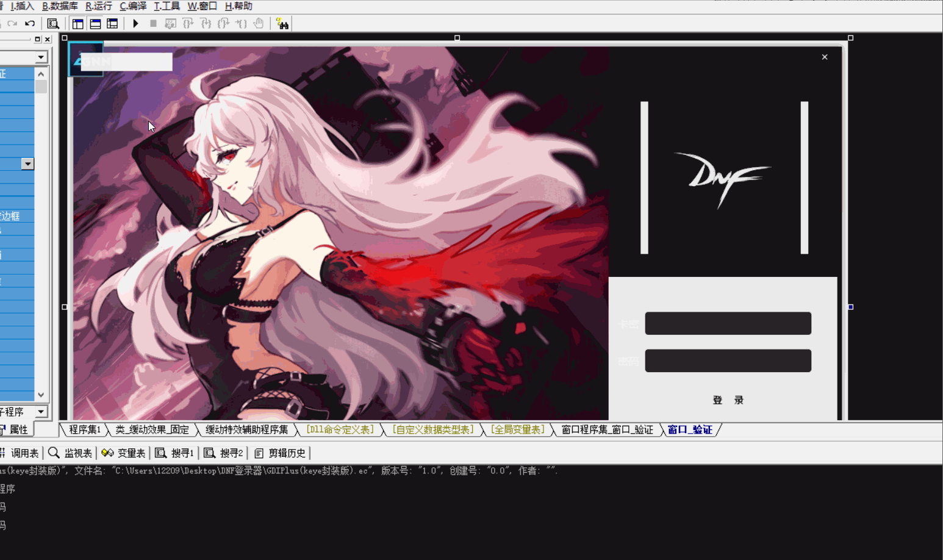Select the left vertical white bar component
This screenshot has height=560, width=943.
[x=644, y=178]
